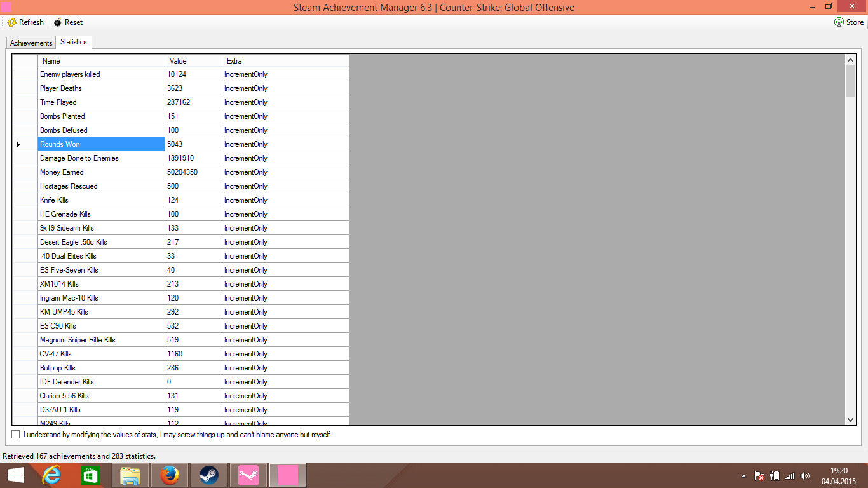
Task: Click the Extra column header
Action: (286, 61)
